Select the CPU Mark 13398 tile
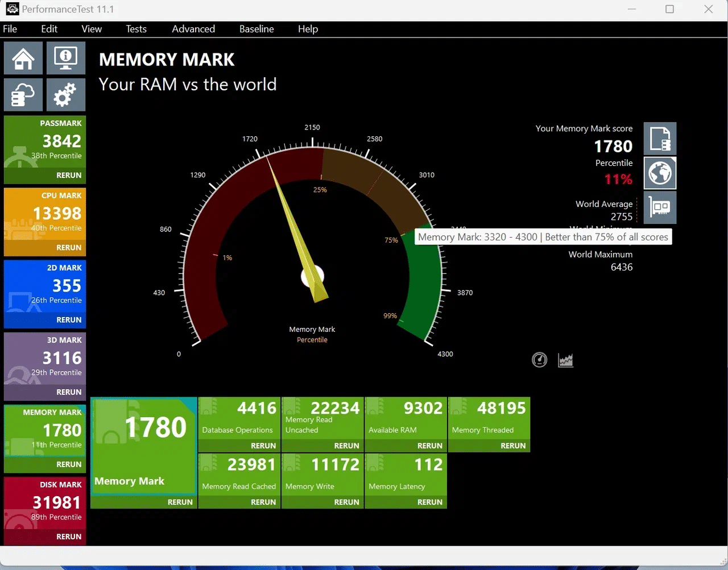This screenshot has height=570, width=728. click(45, 214)
